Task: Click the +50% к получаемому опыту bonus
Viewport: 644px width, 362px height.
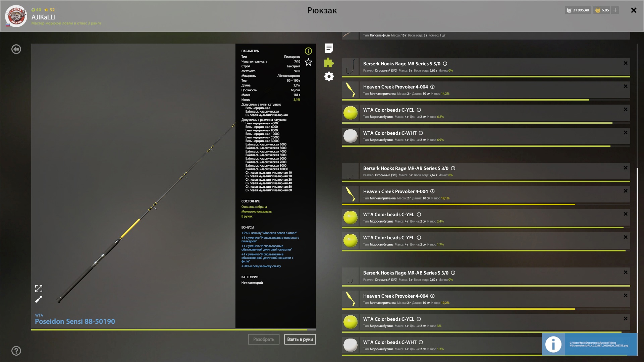Action: (x=261, y=266)
